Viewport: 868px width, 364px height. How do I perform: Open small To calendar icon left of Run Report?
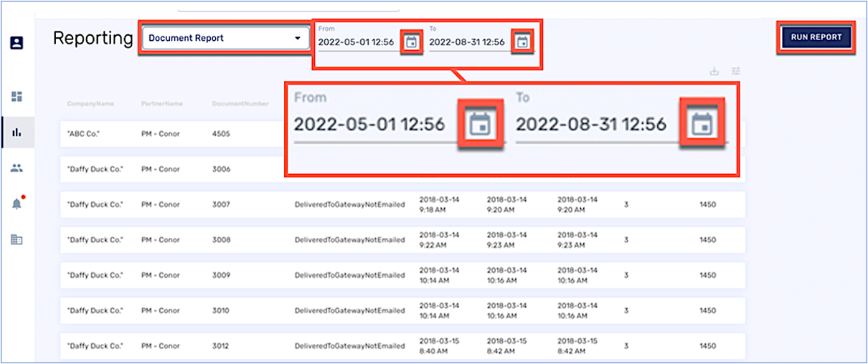[522, 42]
